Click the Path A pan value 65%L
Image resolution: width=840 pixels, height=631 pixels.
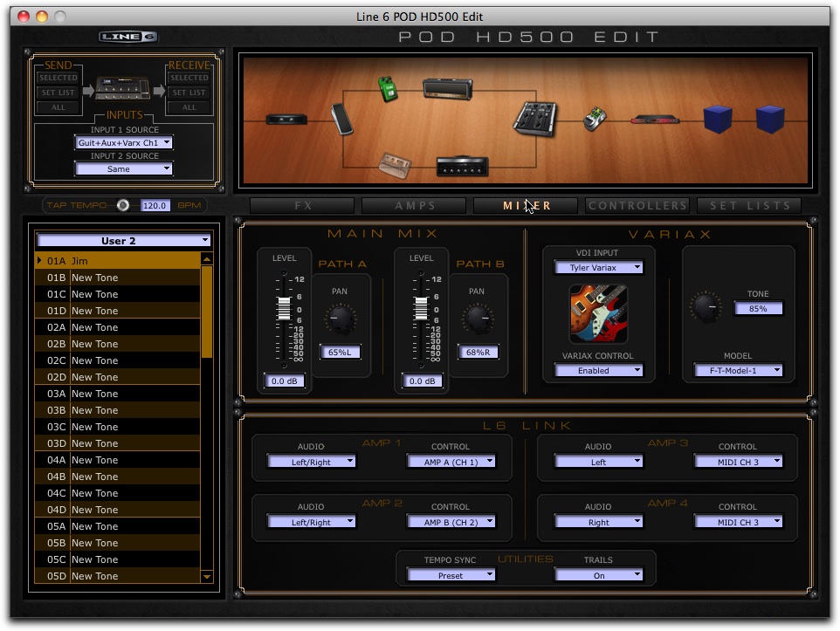point(341,352)
